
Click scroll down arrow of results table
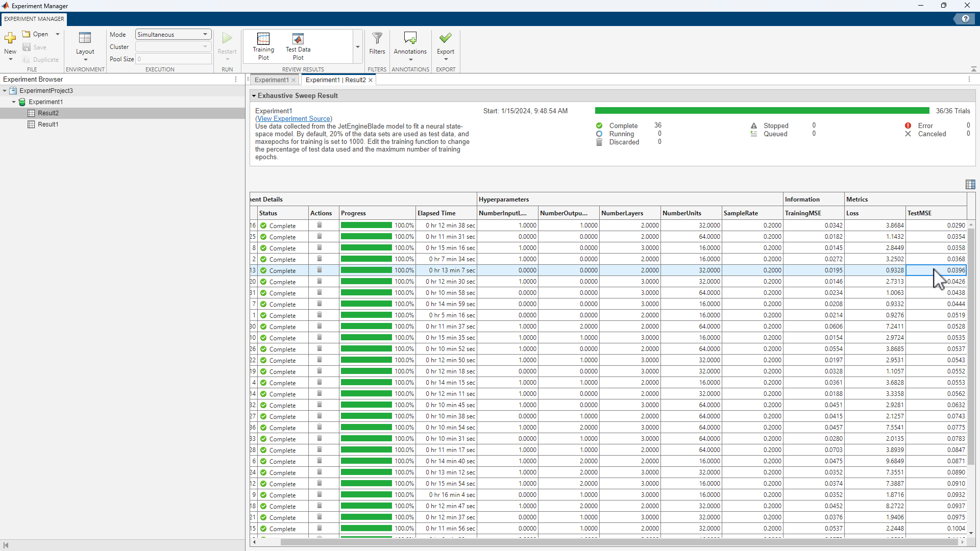(x=971, y=534)
